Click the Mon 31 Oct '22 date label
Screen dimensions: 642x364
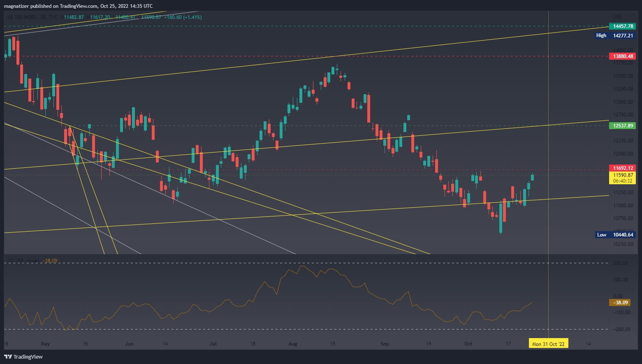point(548,344)
